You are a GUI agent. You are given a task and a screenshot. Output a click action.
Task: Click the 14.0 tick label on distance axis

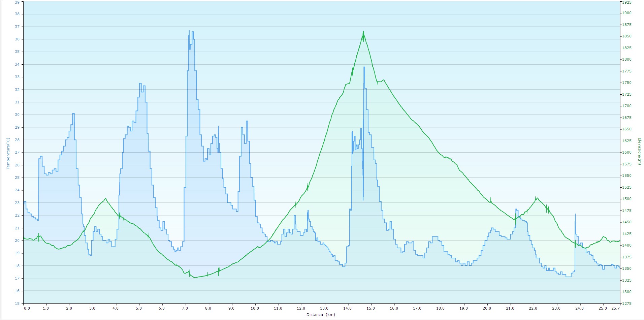click(347, 308)
